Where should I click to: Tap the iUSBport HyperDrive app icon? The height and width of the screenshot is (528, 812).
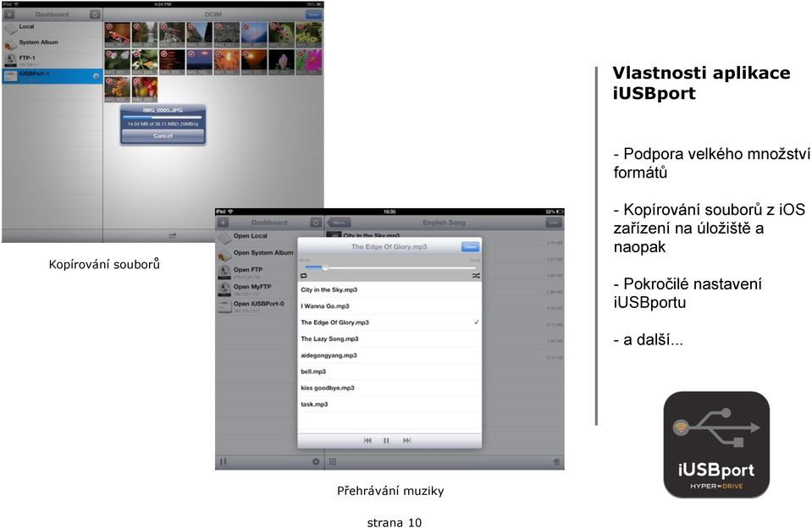coord(716,445)
